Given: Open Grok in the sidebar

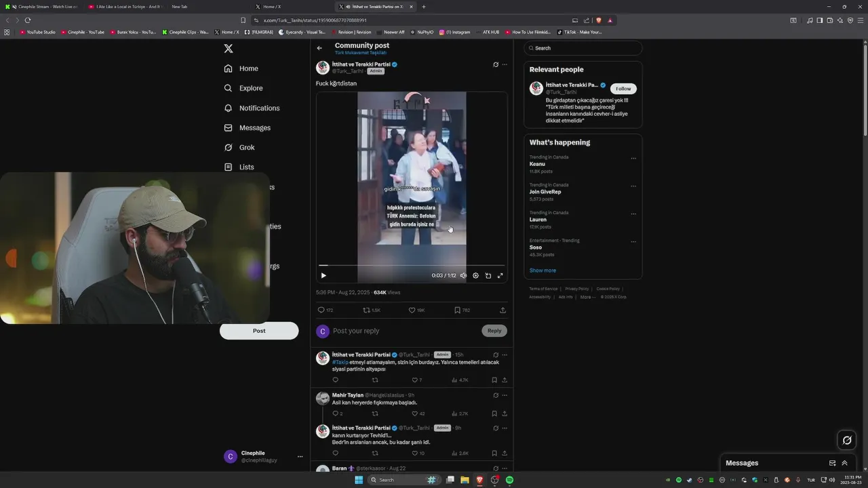Looking at the screenshot, I should coord(239,147).
